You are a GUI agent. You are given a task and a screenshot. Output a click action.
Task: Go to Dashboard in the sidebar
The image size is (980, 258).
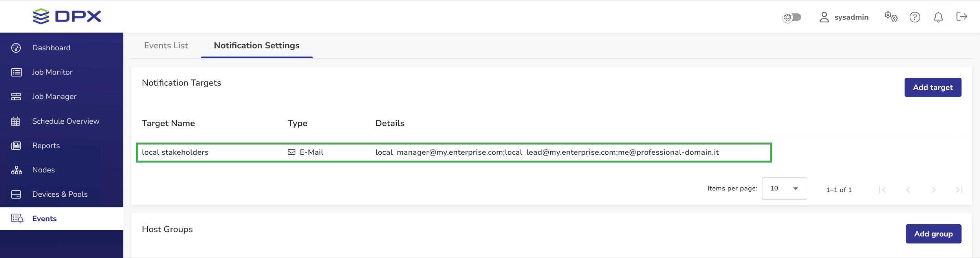click(51, 48)
